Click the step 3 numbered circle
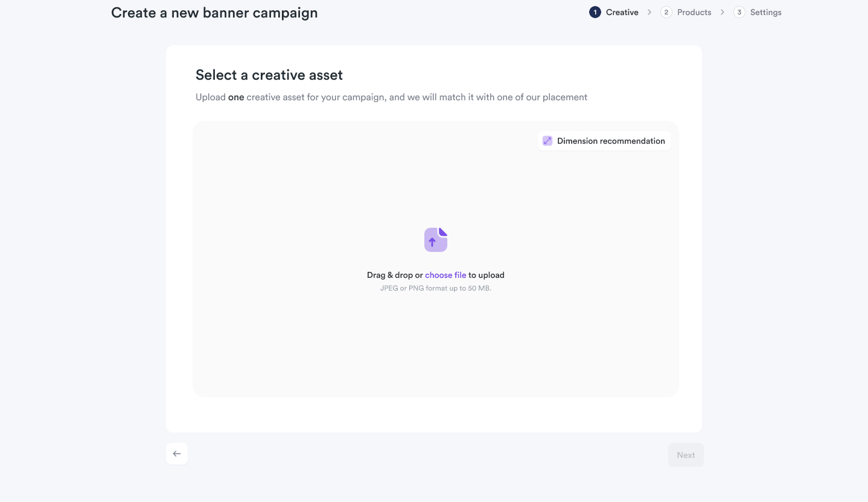Screen dimensions: 868x502 [x=739, y=11]
